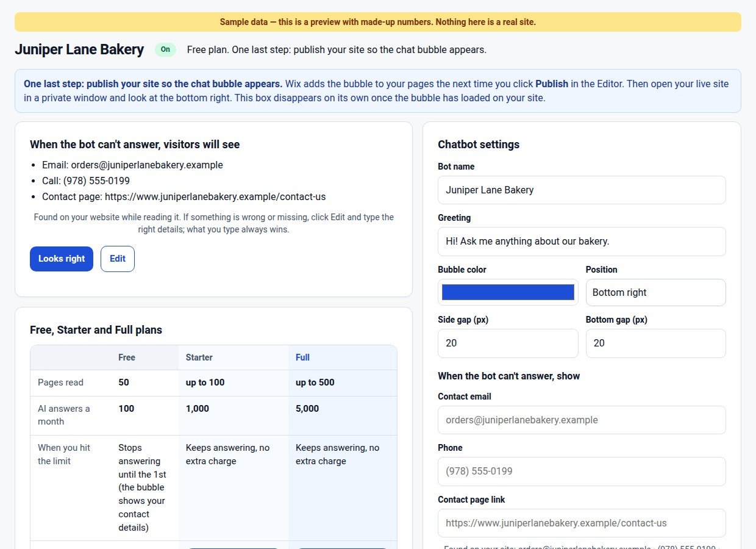The width and height of the screenshot is (756, 549).
Task: Edit the Bot name field
Action: [582, 190]
